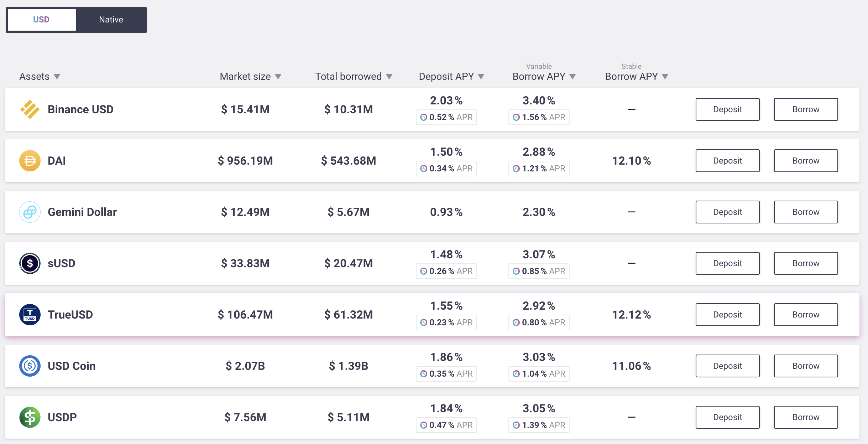
Task: Open the USD Coin asset name
Action: [72, 366]
